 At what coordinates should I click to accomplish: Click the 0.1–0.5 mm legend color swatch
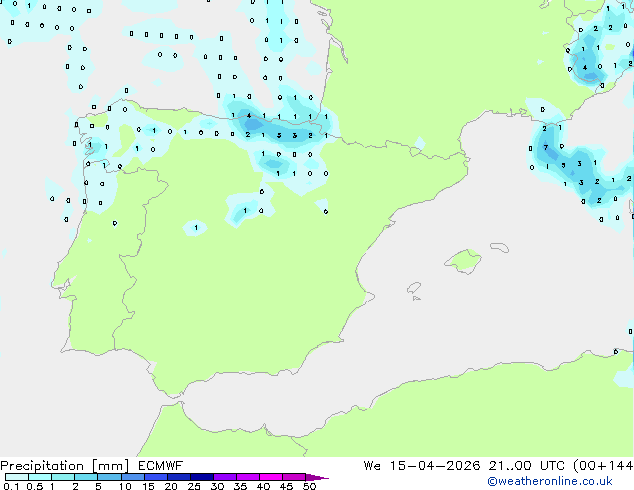(17, 477)
